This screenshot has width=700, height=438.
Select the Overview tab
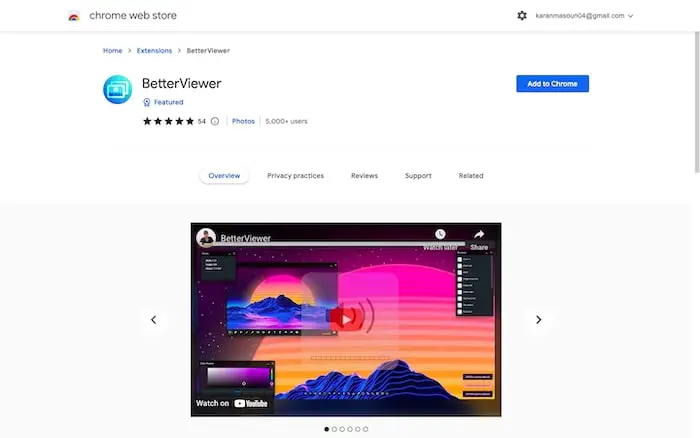click(x=224, y=175)
